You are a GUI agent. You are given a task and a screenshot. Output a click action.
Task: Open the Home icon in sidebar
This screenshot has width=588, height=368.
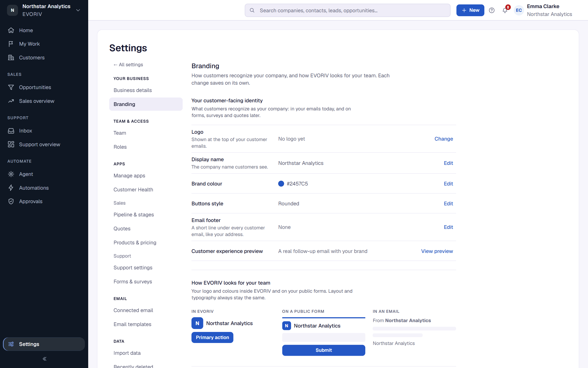coord(11,30)
